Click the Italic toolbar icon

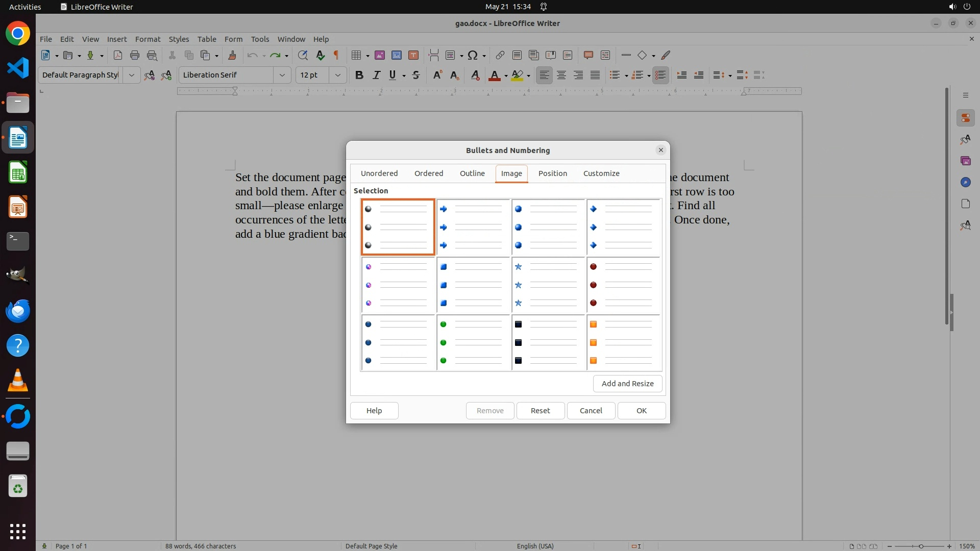coord(376,75)
